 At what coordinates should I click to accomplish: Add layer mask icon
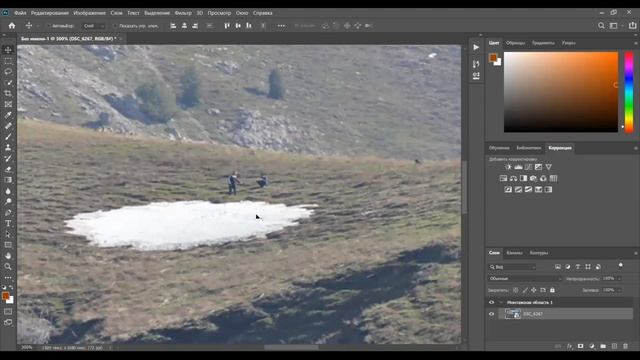580,346
